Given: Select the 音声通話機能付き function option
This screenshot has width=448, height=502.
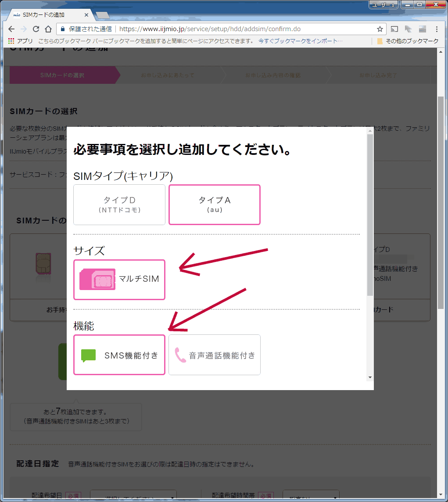Looking at the screenshot, I should 215,355.
